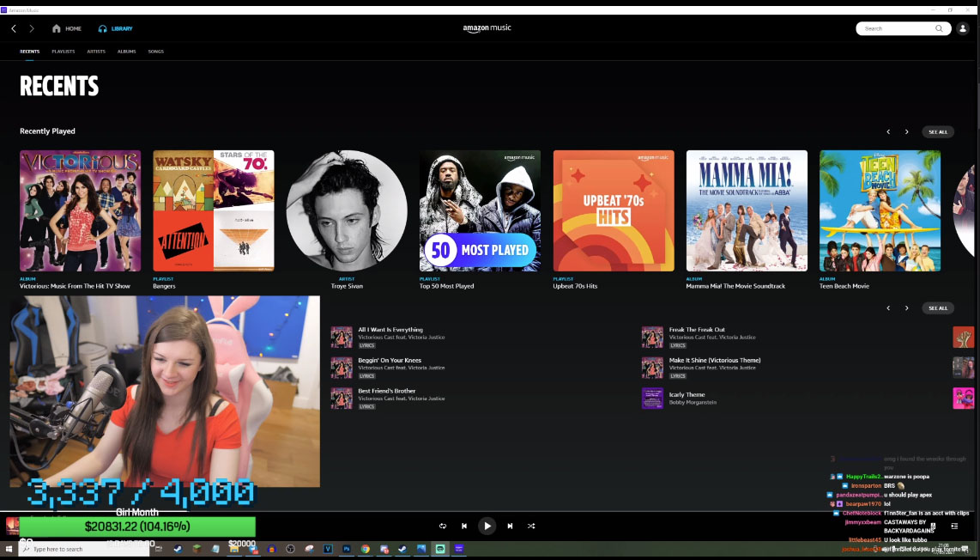This screenshot has width=980, height=560.
Task: Open the Windows Start menu
Action: pos(9,550)
